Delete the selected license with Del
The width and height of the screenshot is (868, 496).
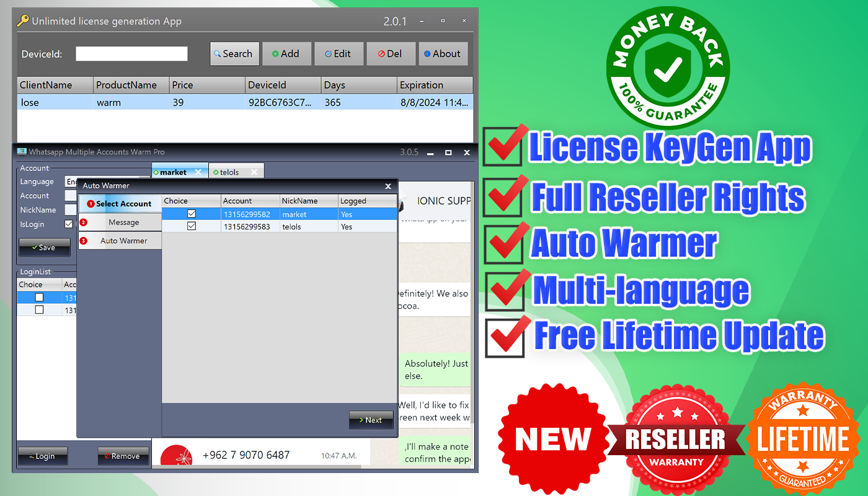tap(391, 54)
